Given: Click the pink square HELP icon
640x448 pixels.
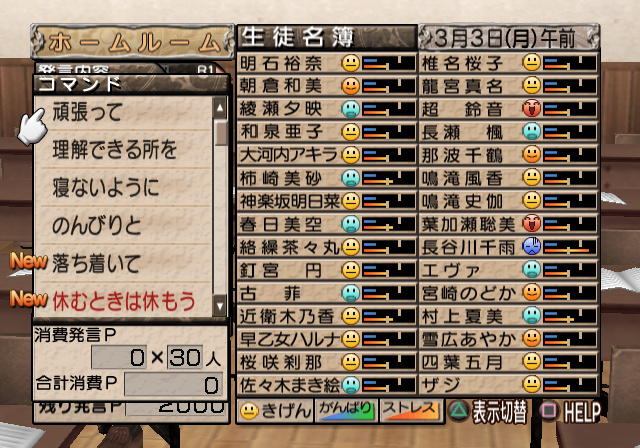Looking at the screenshot, I should tap(549, 411).
